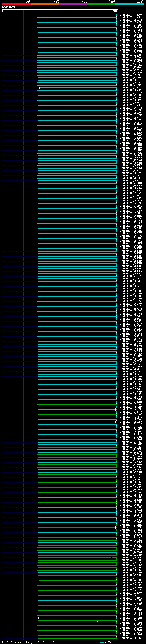
Task: Select UniRef100_Q9ZTK4 label
Action: (x=131, y=60)
